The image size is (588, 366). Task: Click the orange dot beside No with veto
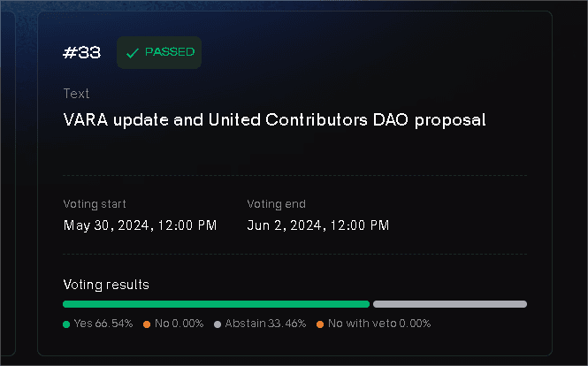click(x=320, y=324)
